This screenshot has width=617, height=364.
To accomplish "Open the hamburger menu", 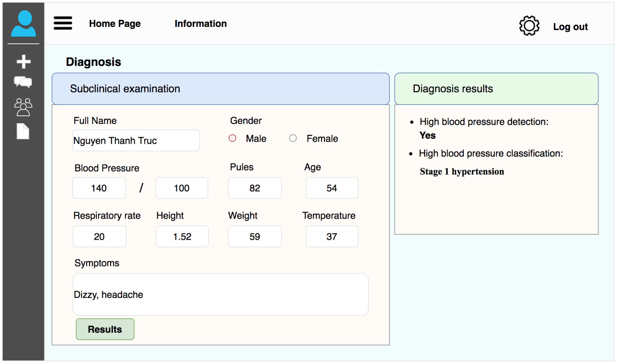I will pyautogui.click(x=63, y=23).
